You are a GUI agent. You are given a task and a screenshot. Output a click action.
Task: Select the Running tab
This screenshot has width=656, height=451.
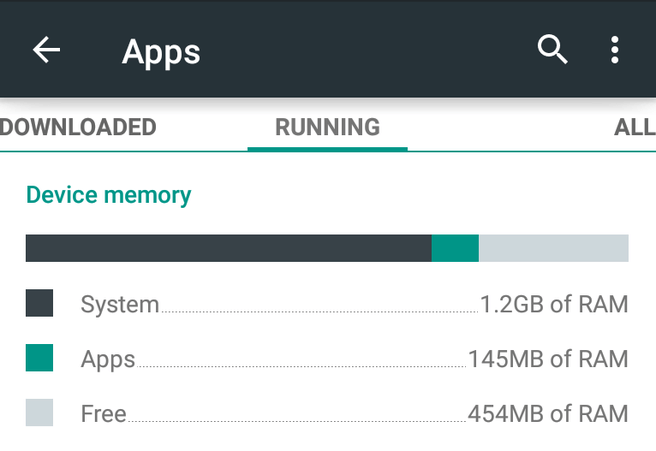328,127
